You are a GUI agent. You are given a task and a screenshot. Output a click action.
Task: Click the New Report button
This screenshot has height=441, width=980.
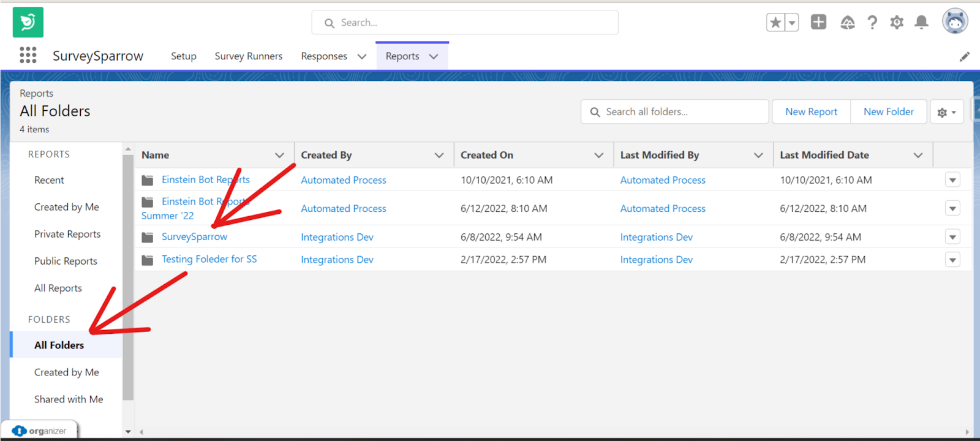(x=811, y=112)
